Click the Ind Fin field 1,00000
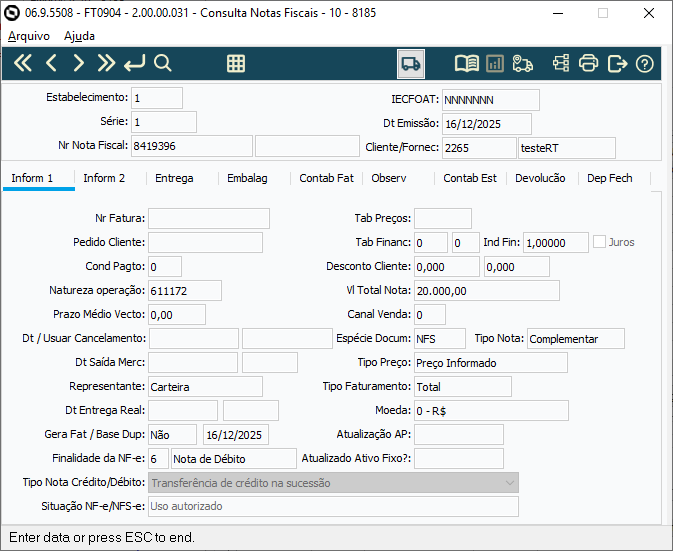The image size is (673, 551). [556, 242]
